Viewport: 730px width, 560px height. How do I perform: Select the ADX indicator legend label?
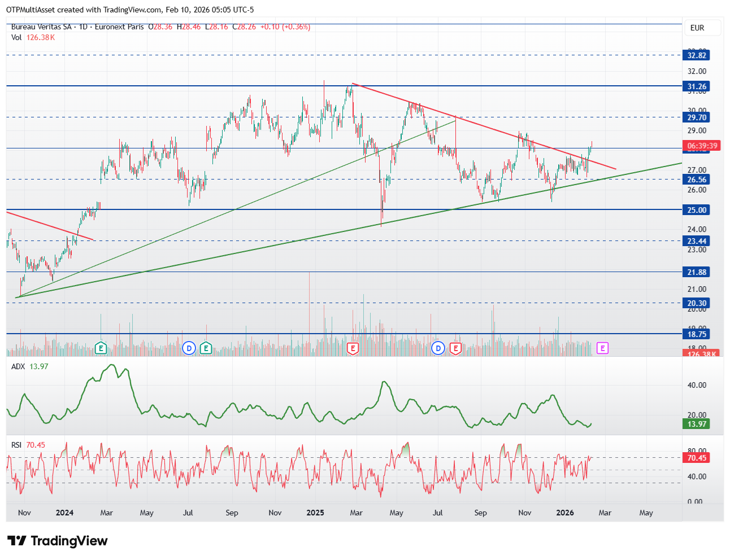click(18, 366)
